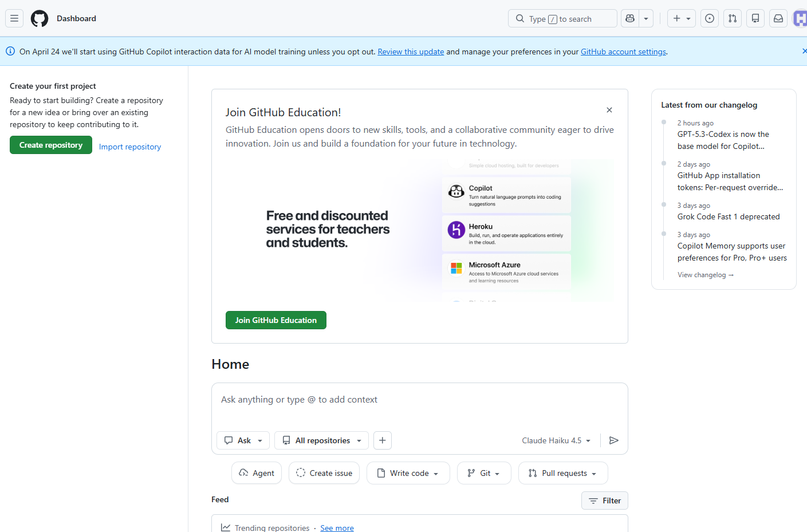Click the plus add-context button
The image size is (807, 532).
tap(383, 440)
